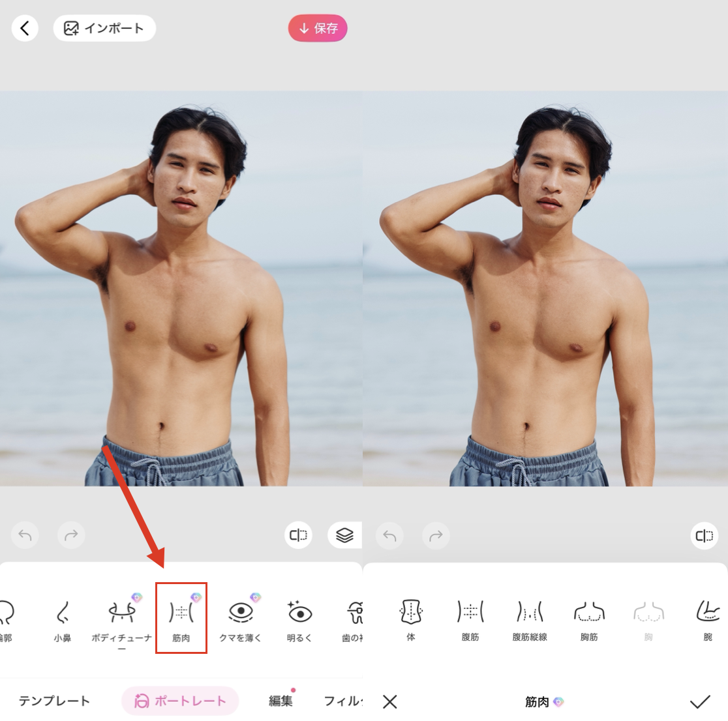Tap the 保存 save button

[x=318, y=28]
